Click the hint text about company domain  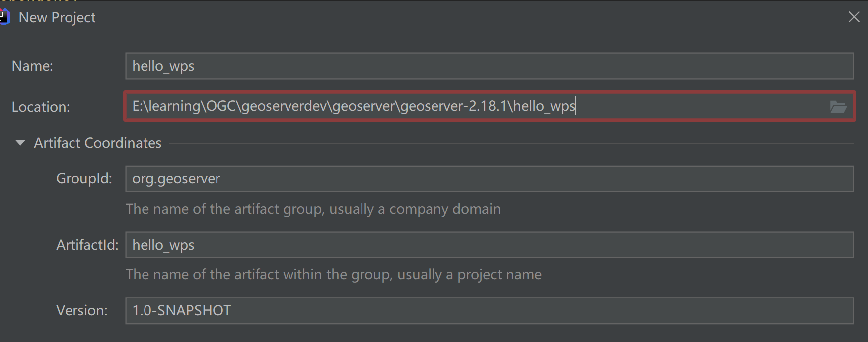(x=313, y=209)
